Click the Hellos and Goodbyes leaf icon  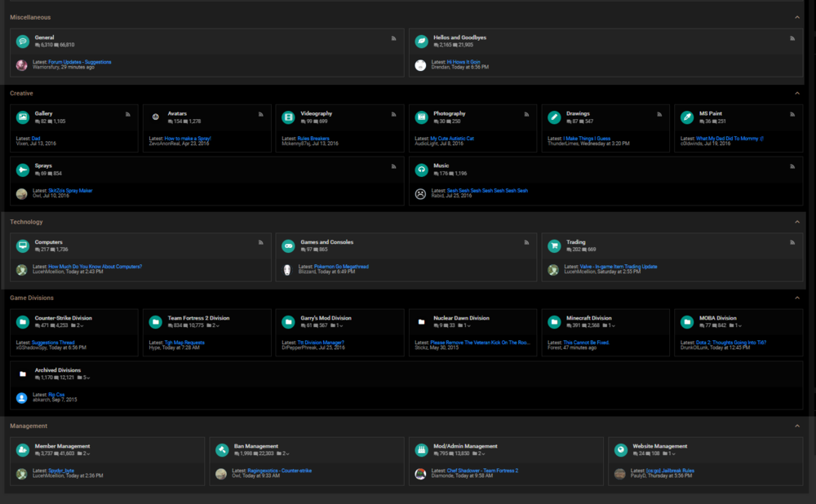[421, 41]
